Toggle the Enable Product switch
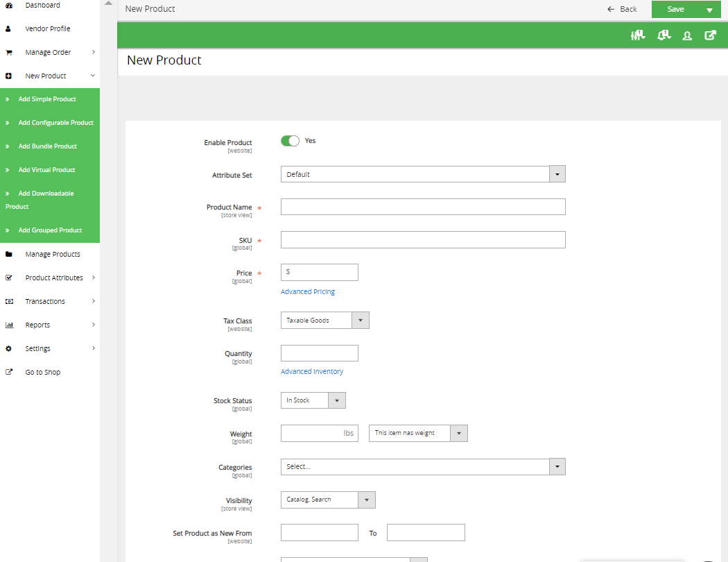The height and width of the screenshot is (562, 728). 290,141
